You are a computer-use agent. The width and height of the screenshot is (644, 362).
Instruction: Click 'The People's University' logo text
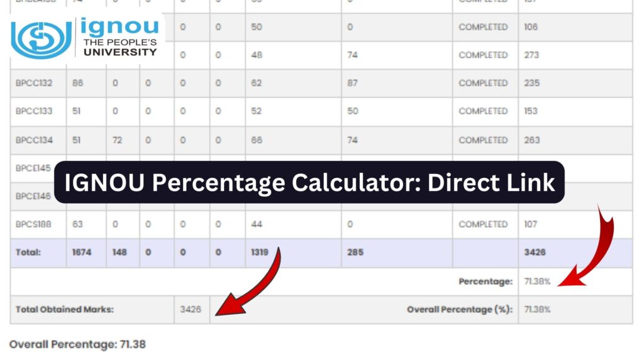click(120, 47)
